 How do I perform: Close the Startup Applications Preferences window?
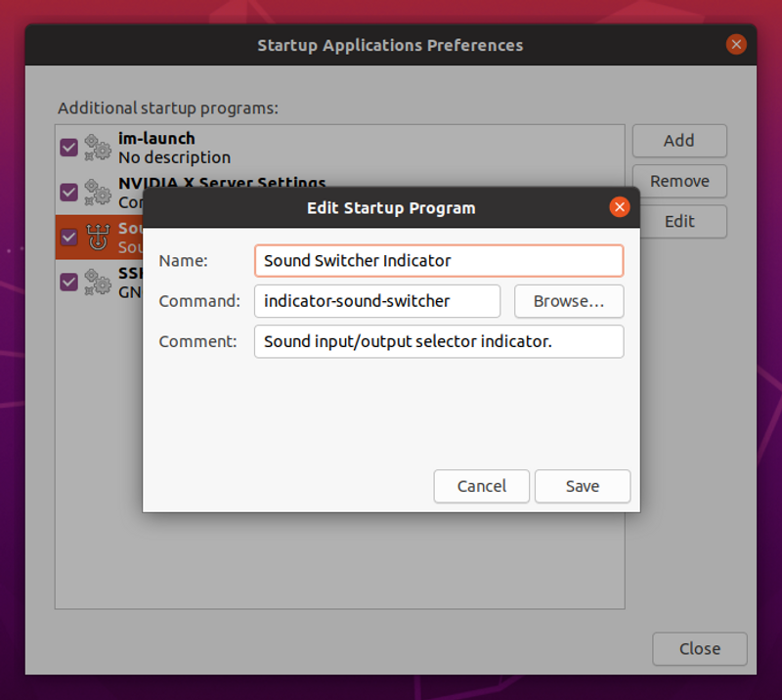(736, 44)
